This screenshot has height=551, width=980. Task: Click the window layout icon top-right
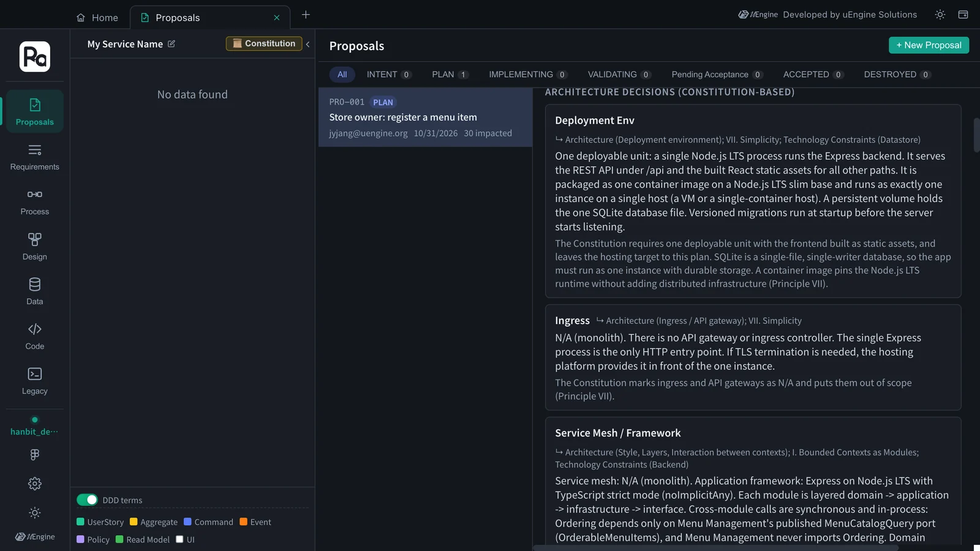(963, 15)
